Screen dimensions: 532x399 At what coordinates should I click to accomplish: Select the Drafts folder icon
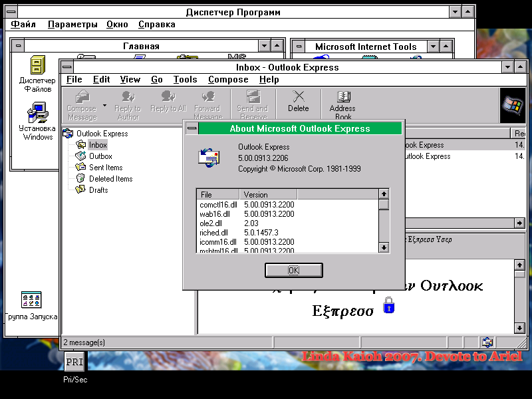coord(80,190)
